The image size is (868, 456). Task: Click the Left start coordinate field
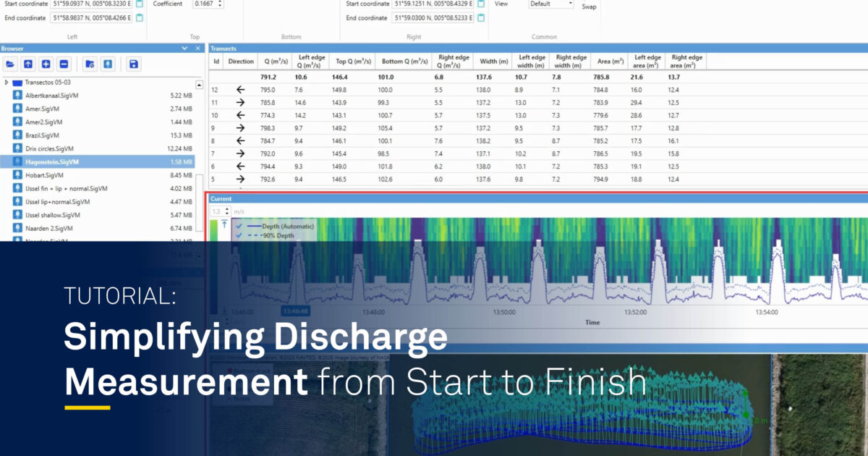tap(92, 4)
